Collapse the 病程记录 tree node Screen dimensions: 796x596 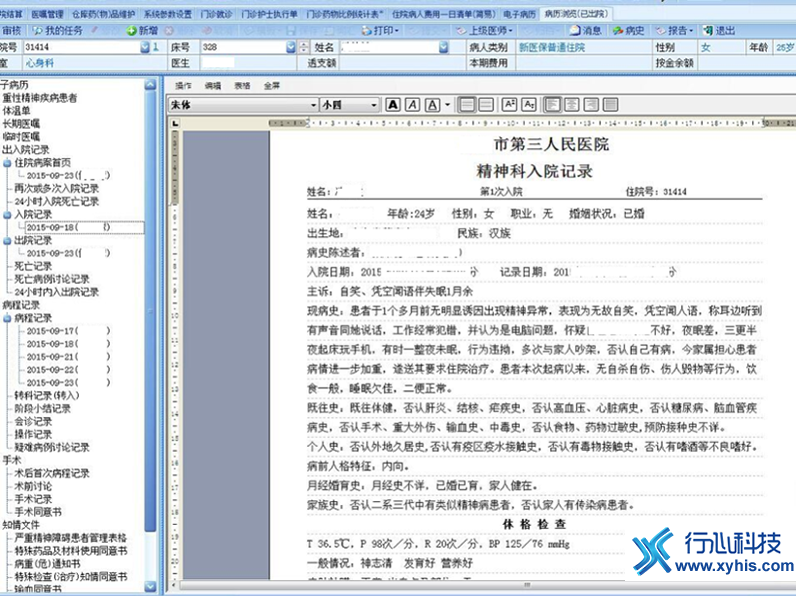(8, 318)
